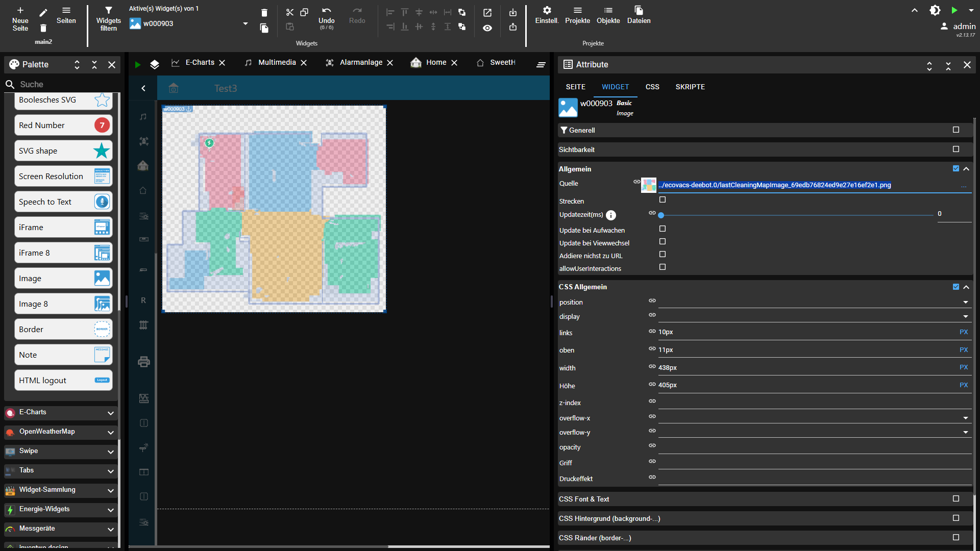Add the Image widget from the palette
Image resolution: width=980 pixels, height=551 pixels.
[63, 278]
